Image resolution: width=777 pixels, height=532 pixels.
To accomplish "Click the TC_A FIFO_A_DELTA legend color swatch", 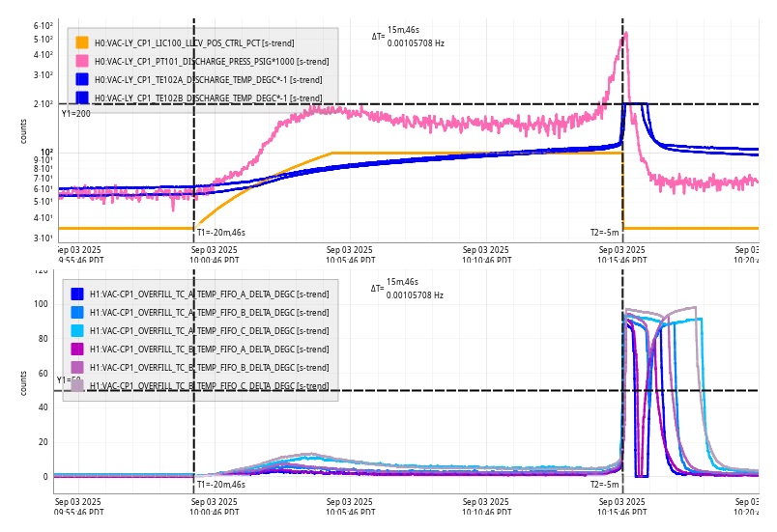I will (77, 294).
